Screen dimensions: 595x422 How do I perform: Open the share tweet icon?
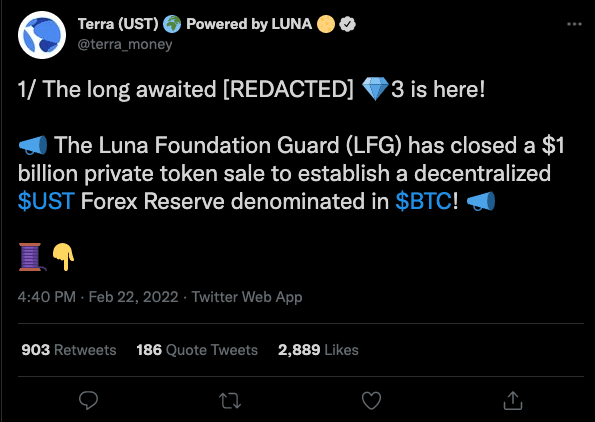(513, 401)
